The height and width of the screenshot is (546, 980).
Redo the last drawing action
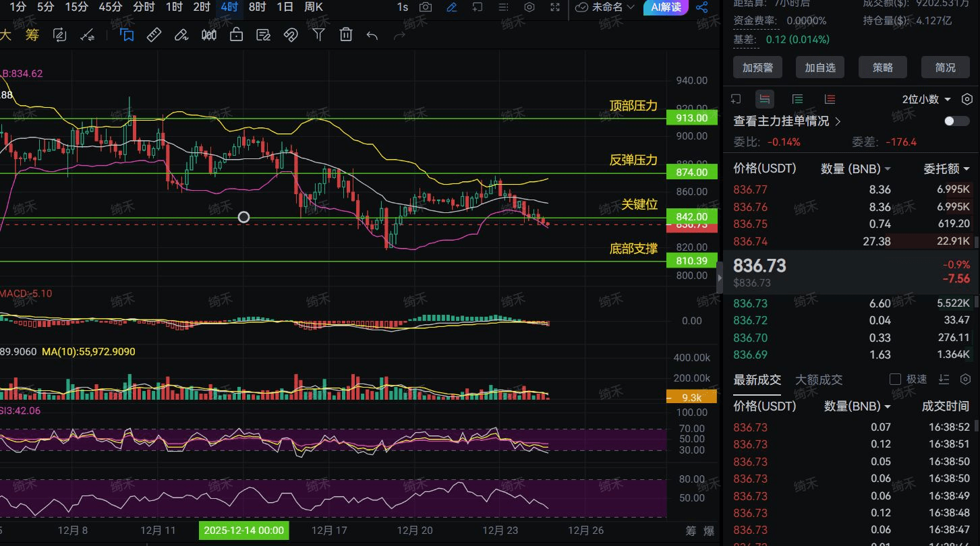[399, 35]
